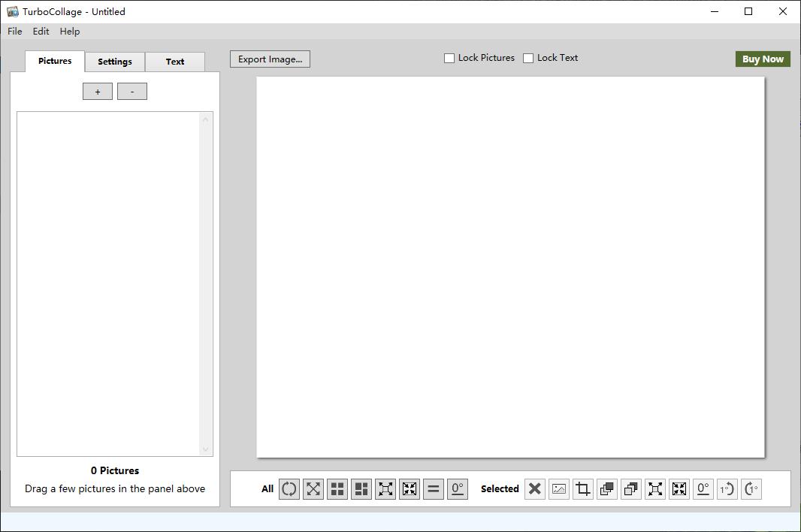Click the white collage canvas
Image resolution: width=801 pixels, height=532 pixels.
[x=510, y=268]
